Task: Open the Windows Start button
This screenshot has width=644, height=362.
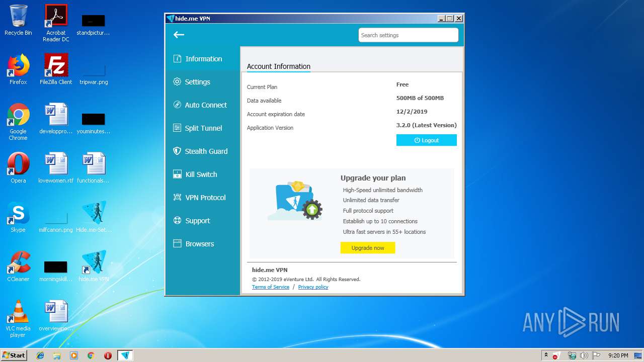Action: (14, 355)
